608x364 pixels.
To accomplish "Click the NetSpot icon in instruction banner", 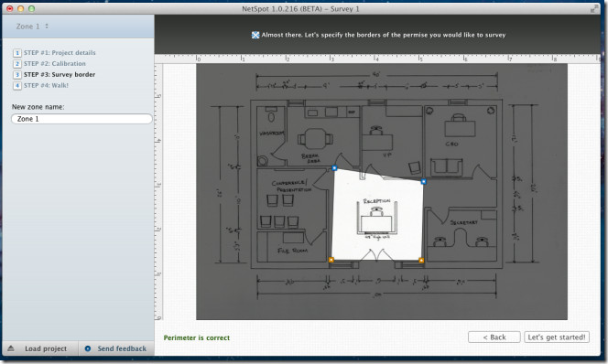I will point(255,35).
